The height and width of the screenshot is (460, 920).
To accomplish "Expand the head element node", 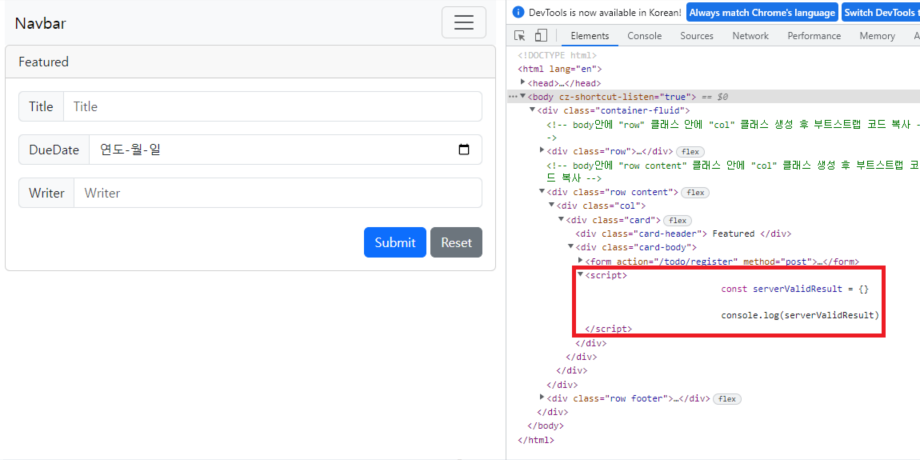I will pyautogui.click(x=523, y=82).
